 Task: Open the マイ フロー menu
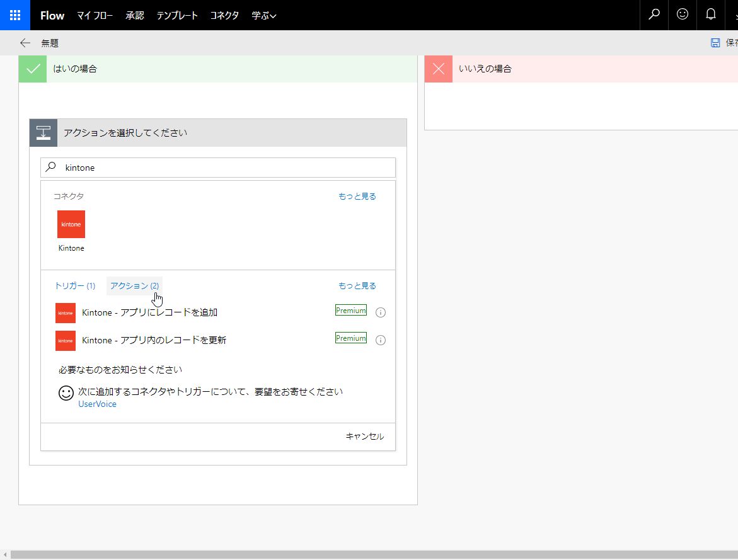(x=95, y=16)
